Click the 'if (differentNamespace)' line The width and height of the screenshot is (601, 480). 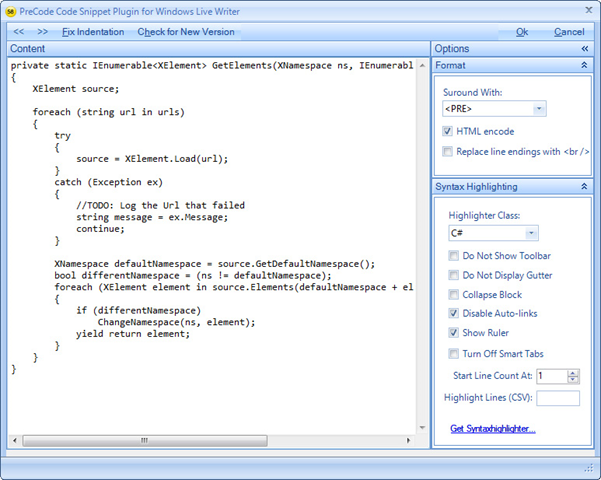tap(138, 311)
